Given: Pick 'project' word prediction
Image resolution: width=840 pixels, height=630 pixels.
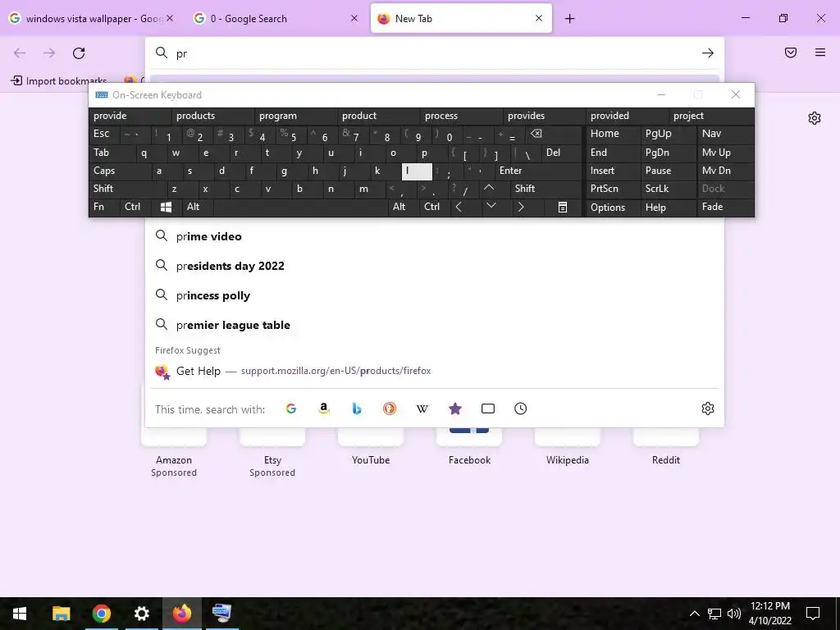Looking at the screenshot, I should click(x=710, y=116).
